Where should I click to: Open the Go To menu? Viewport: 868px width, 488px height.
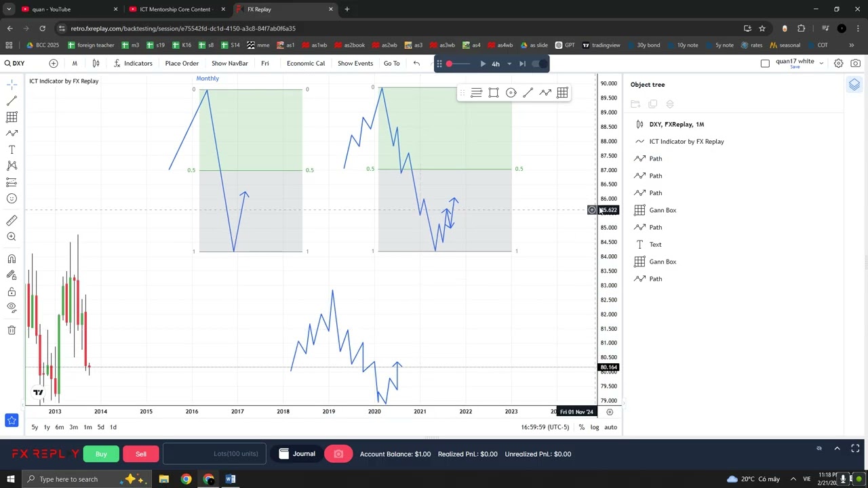392,63
